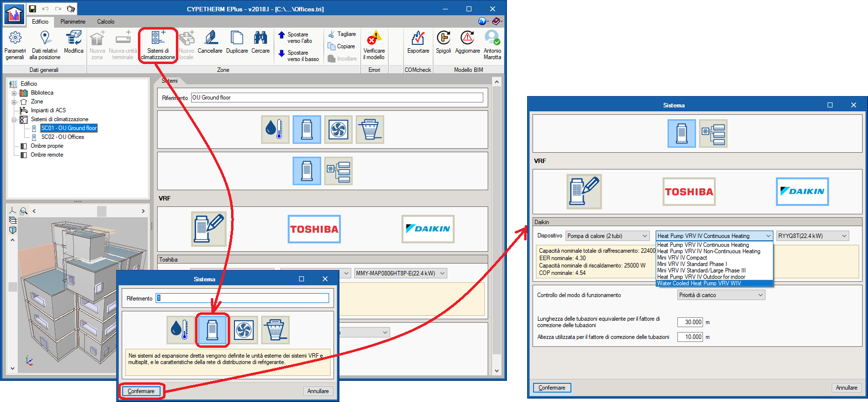
Task: Click Confermare in right Sistema dialog
Action: [x=552, y=388]
